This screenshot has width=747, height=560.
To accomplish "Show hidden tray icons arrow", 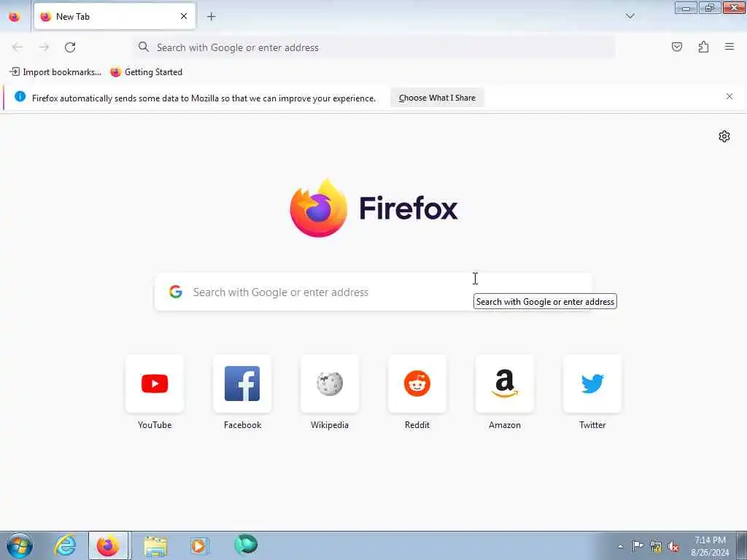I will tap(620, 546).
